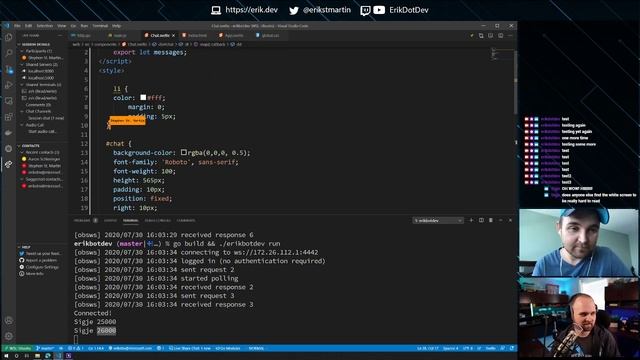Close the terminal panel

tap(510, 220)
